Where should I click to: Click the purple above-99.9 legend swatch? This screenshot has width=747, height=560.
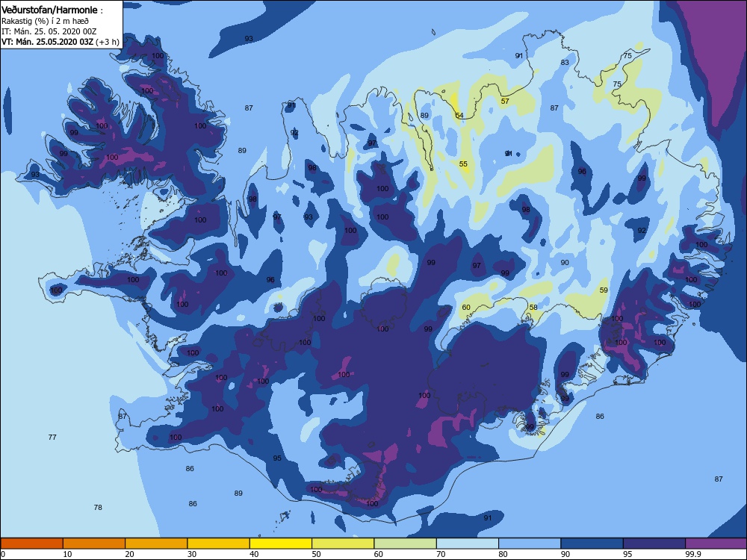(x=716, y=544)
